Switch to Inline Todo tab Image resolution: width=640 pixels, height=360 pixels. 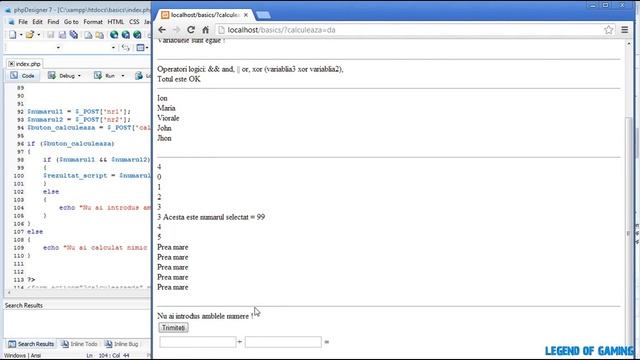point(80,344)
